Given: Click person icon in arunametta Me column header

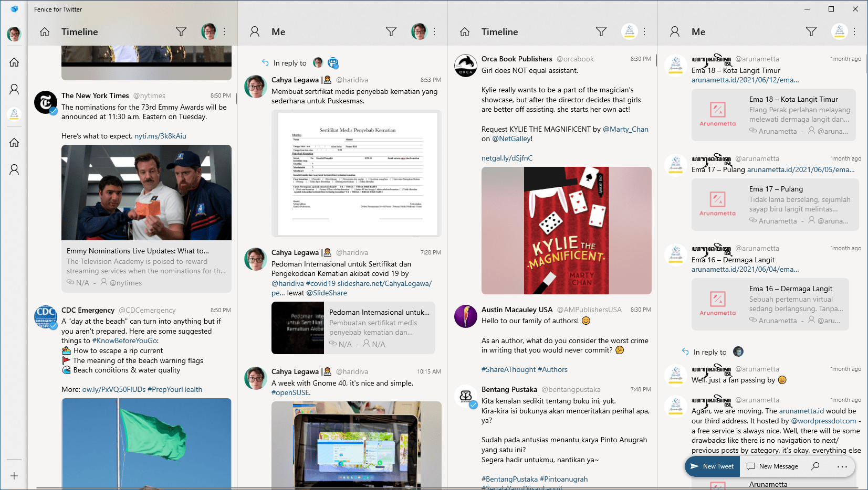Looking at the screenshot, I should (x=675, y=32).
